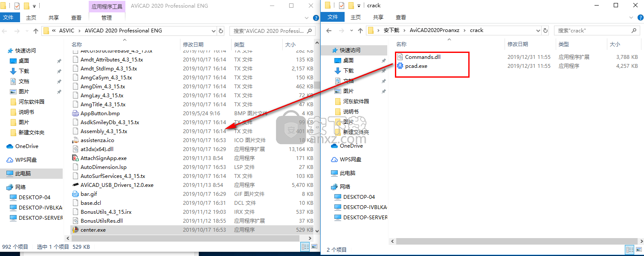Switch crack window to large icons view
The width and height of the screenshot is (644, 256).
coord(638,249)
